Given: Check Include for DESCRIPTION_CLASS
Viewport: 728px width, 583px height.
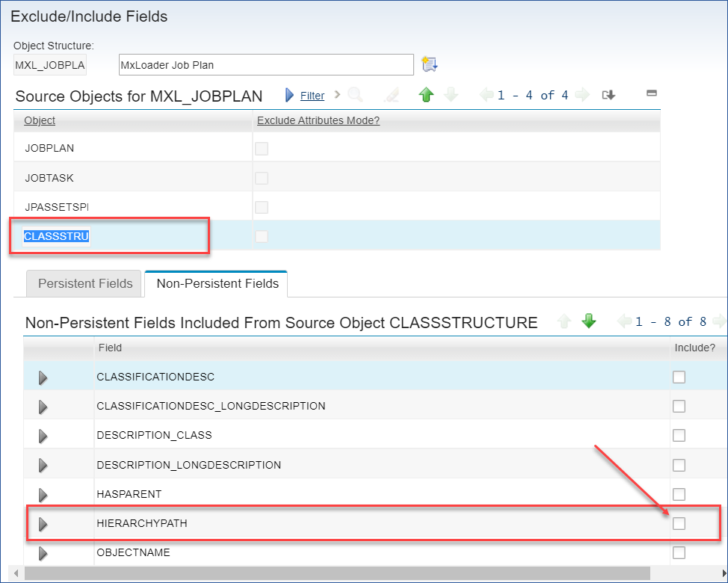Looking at the screenshot, I should (x=679, y=436).
